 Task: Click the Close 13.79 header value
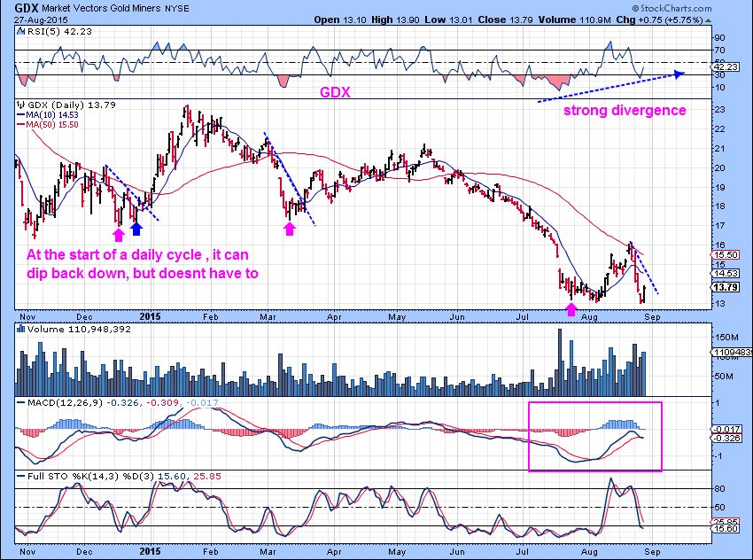point(505,20)
